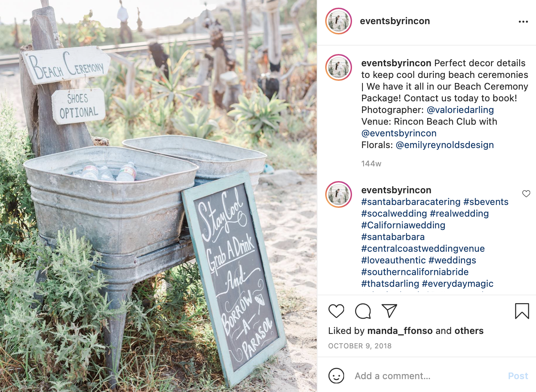Open the three-dot more options menu
Image resolution: width=536 pixels, height=392 pixels.
[x=523, y=22]
